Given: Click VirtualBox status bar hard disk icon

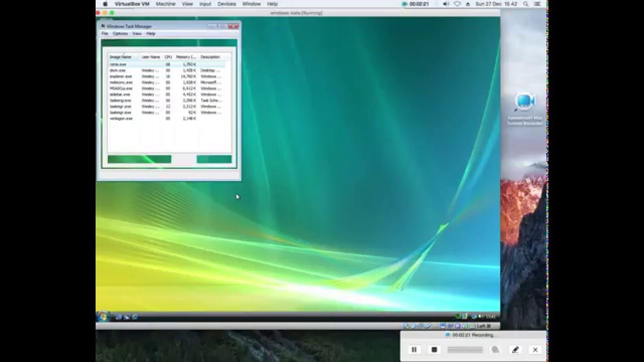Looking at the screenshot, I should 406,326.
